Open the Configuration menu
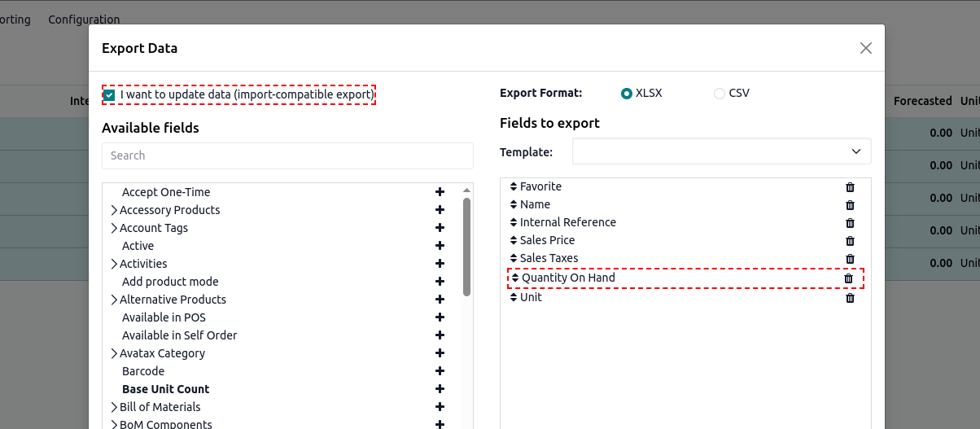980x429 pixels. (84, 20)
